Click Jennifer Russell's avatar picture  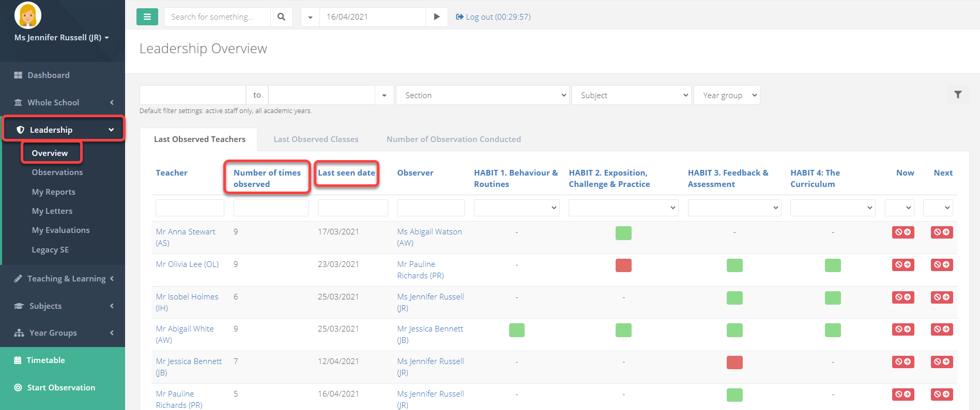[27, 15]
